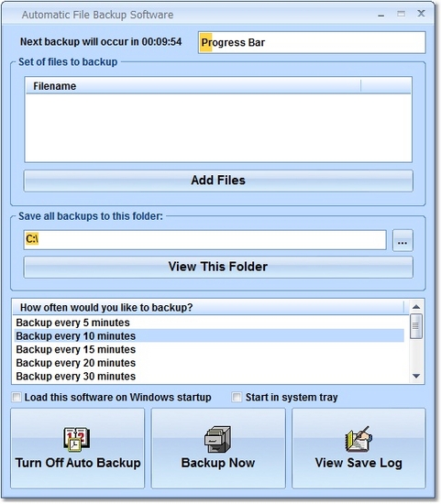Click the file cabinet icon above Backup Now

(x=218, y=439)
